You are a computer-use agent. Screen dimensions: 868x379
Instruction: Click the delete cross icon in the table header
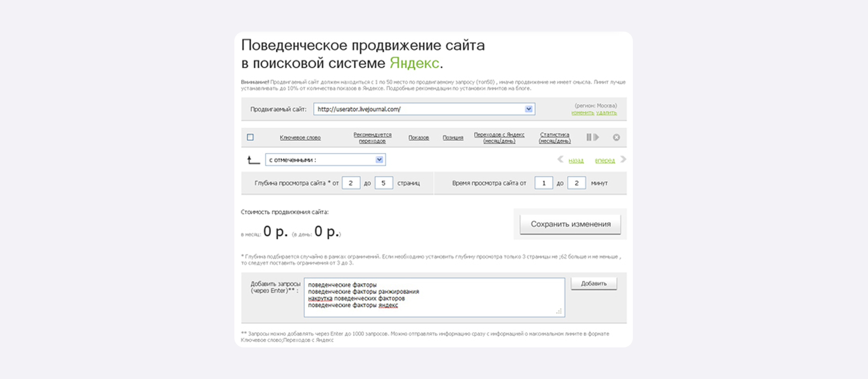coord(616,137)
